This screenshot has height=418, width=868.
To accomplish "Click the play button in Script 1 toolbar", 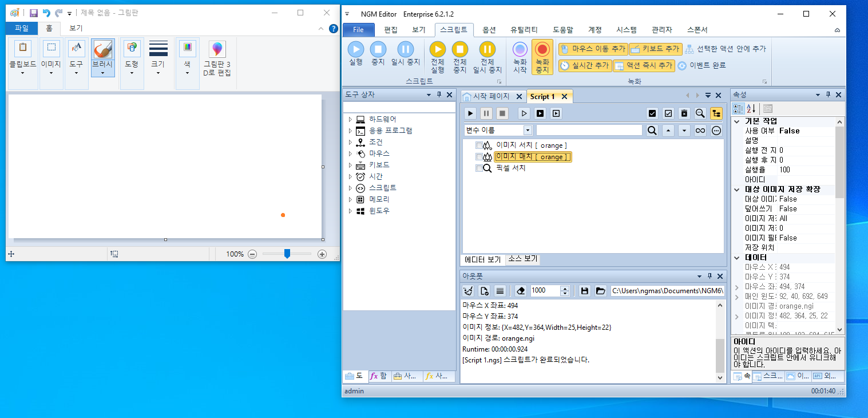I will [x=470, y=113].
